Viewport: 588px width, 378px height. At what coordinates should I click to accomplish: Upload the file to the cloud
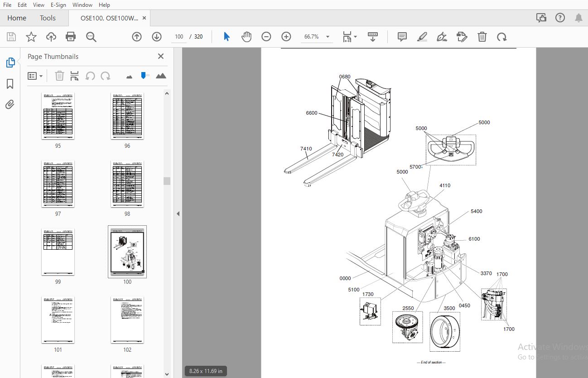tap(51, 37)
